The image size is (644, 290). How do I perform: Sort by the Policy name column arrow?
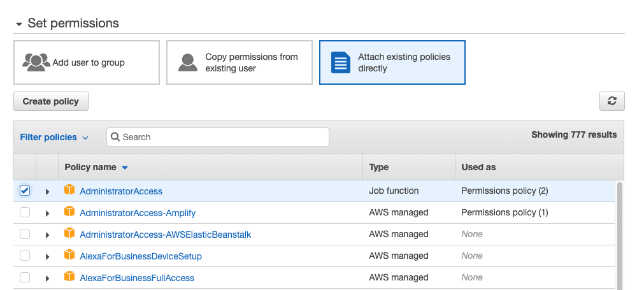point(125,168)
